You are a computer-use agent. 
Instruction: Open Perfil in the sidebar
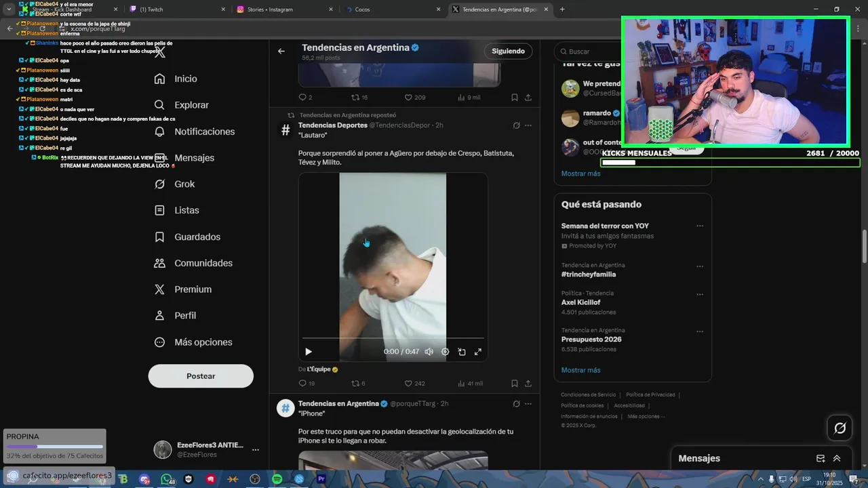click(x=176, y=316)
